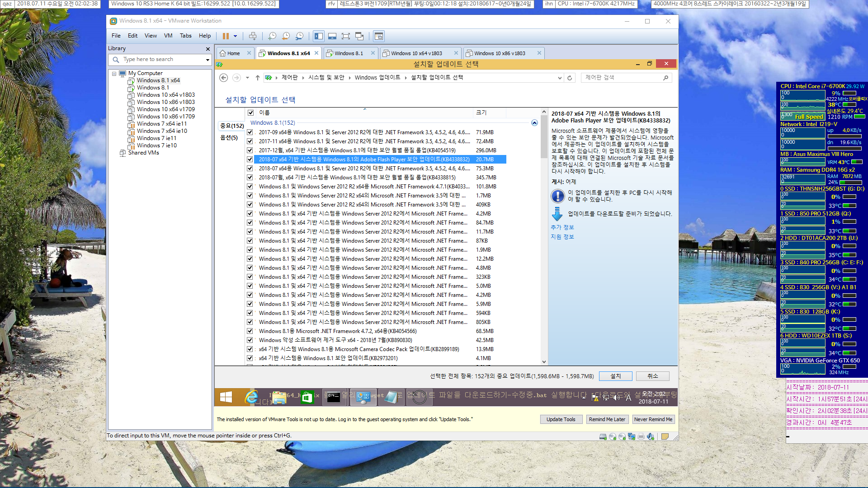Collapse the My Computer tree node
The height and width of the screenshot is (488, 868).
(x=114, y=73)
